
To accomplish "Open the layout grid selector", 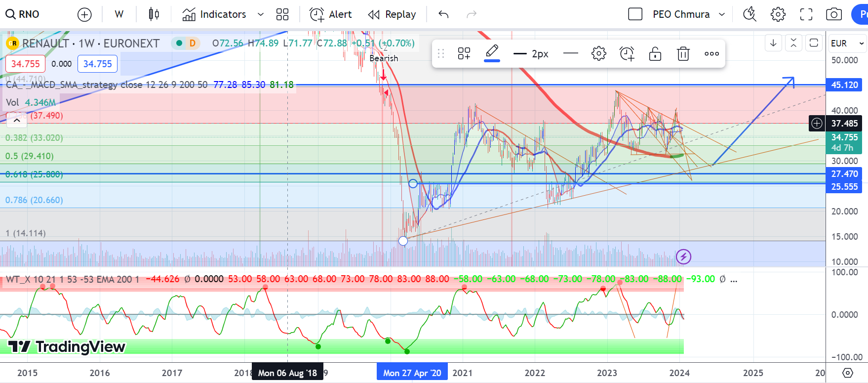I will point(282,14).
